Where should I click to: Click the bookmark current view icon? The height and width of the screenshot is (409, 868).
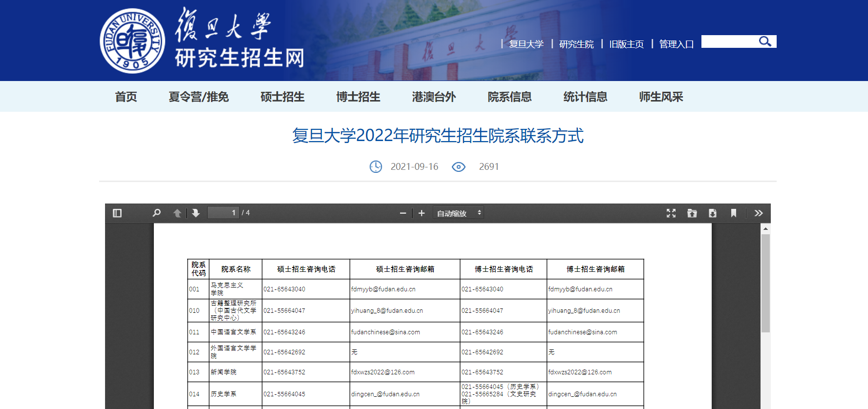[x=734, y=213]
